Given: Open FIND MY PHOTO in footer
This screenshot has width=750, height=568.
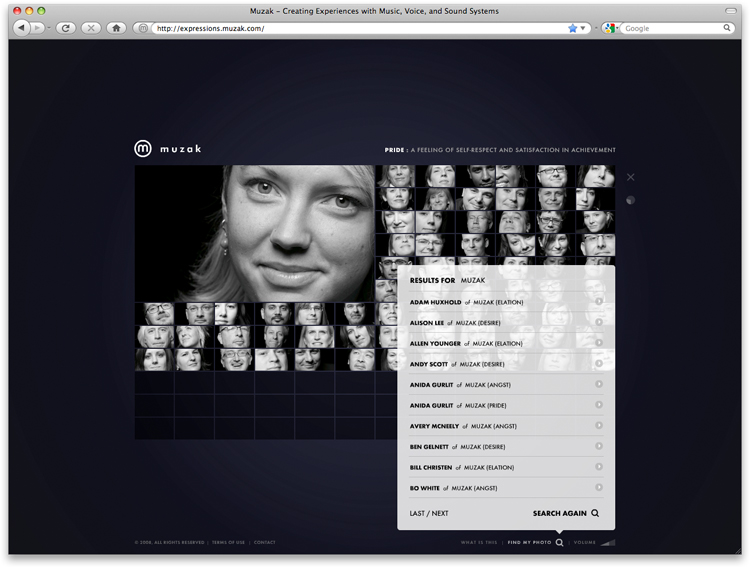Looking at the screenshot, I should pos(529,542).
